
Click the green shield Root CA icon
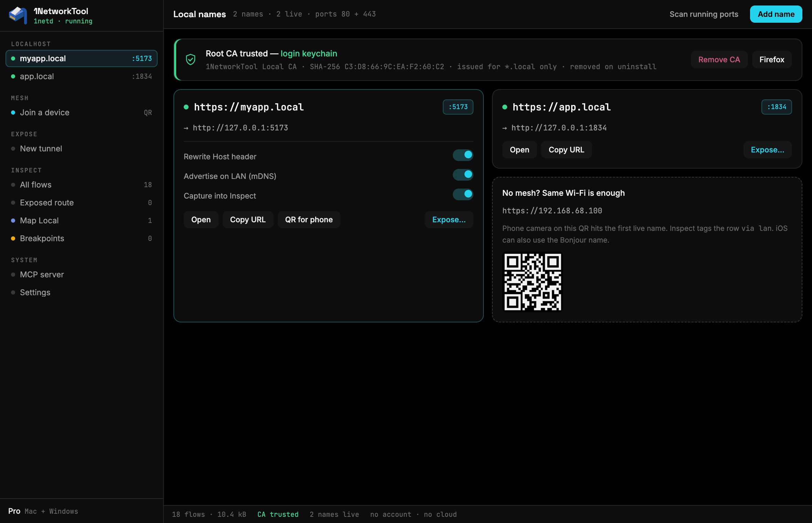click(191, 60)
